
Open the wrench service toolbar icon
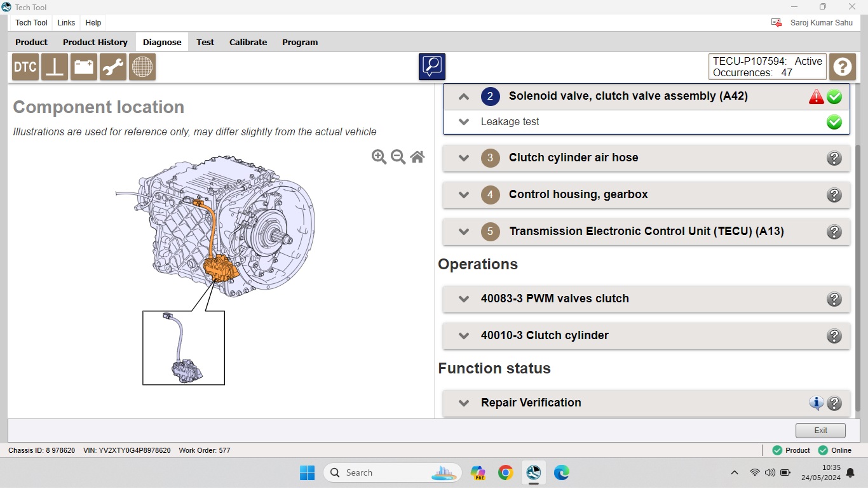tap(113, 67)
